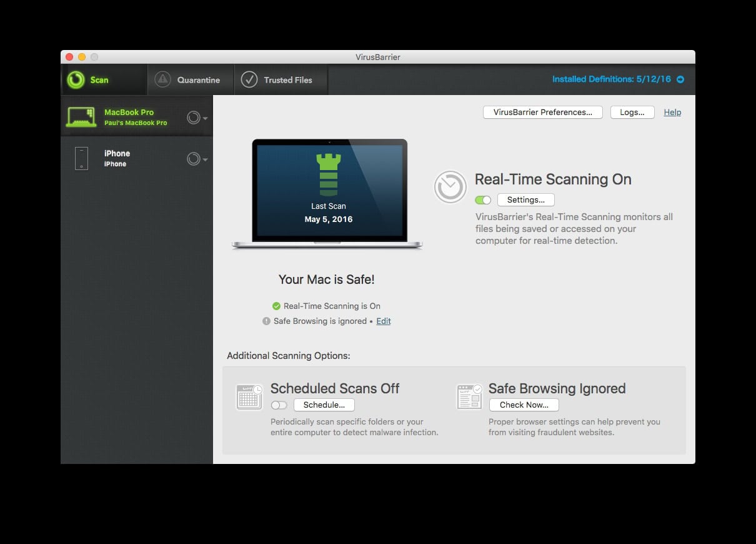Click the green Scan radar icon
The height and width of the screenshot is (544, 756).
(x=76, y=80)
